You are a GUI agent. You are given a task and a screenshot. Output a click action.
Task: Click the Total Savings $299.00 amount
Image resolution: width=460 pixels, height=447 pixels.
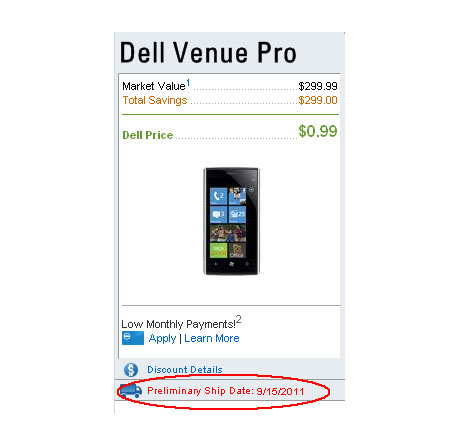tap(318, 100)
